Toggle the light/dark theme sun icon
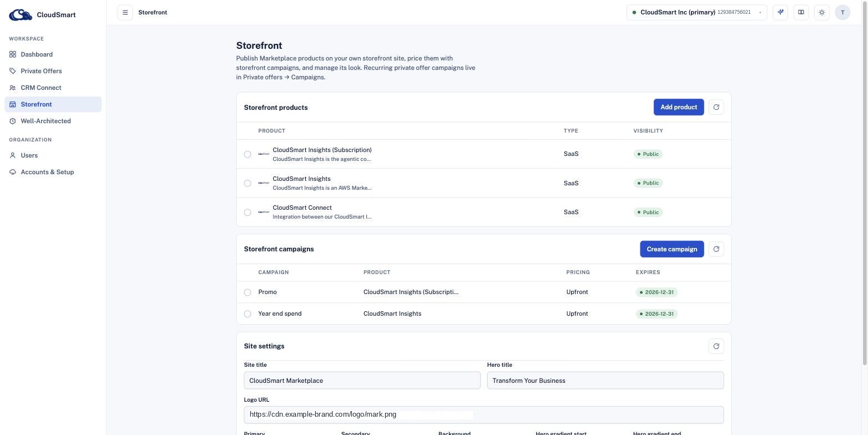Image resolution: width=868 pixels, height=435 pixels. pyautogui.click(x=822, y=12)
